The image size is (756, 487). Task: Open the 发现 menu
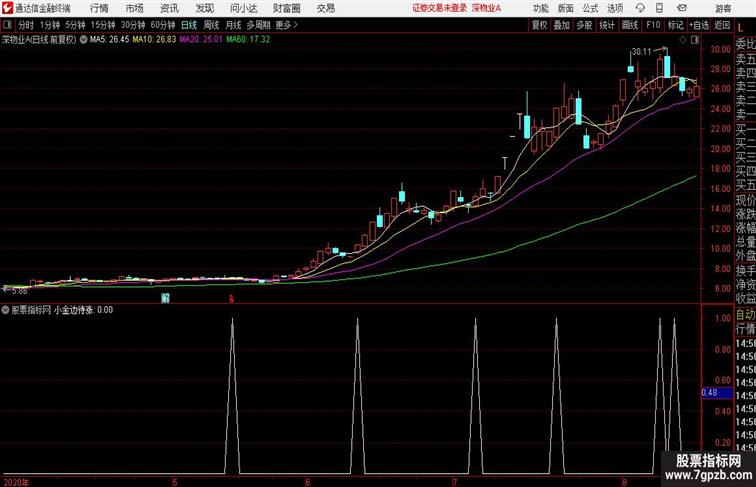coord(204,8)
